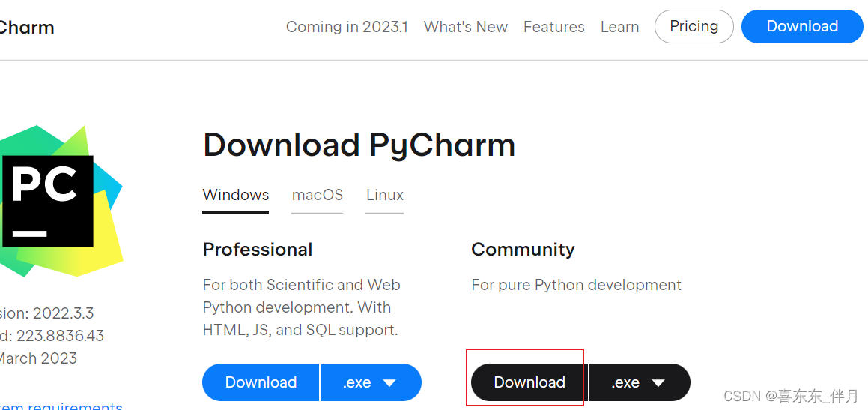Select the Windows tab

point(236,196)
